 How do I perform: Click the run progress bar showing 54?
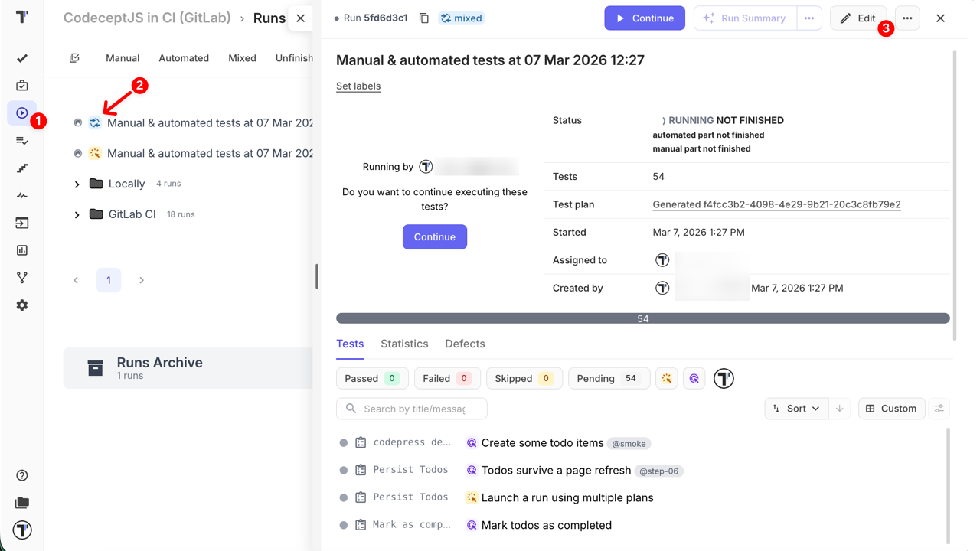[642, 318]
